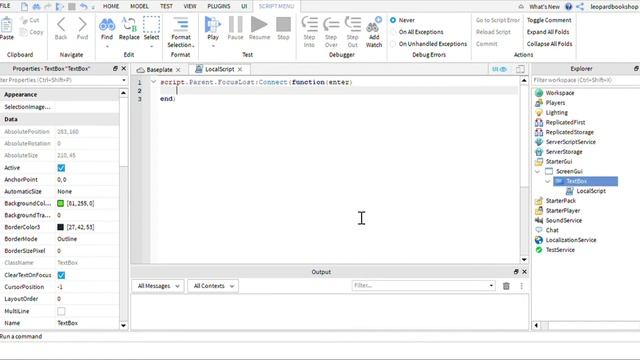This screenshot has height=360, width=640.
Task: Click the Step Over debugger icon
Action: point(331,24)
